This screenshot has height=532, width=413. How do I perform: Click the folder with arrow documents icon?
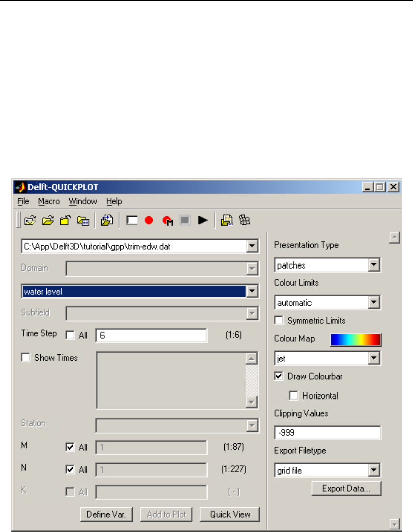click(x=107, y=220)
